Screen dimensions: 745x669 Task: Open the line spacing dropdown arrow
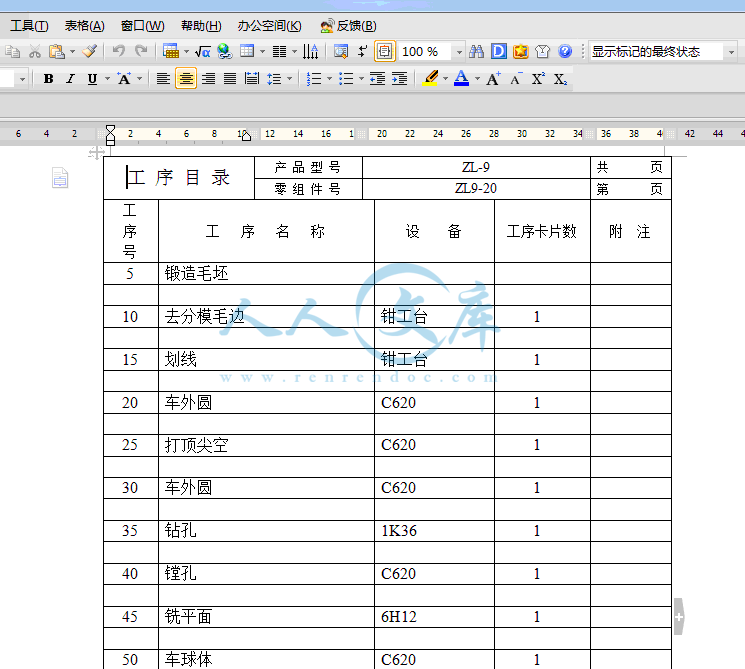tap(289, 79)
